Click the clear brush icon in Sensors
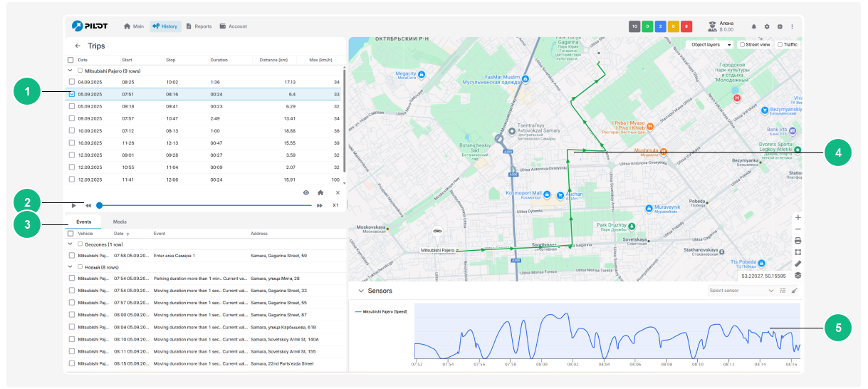868x389 pixels. (x=794, y=291)
